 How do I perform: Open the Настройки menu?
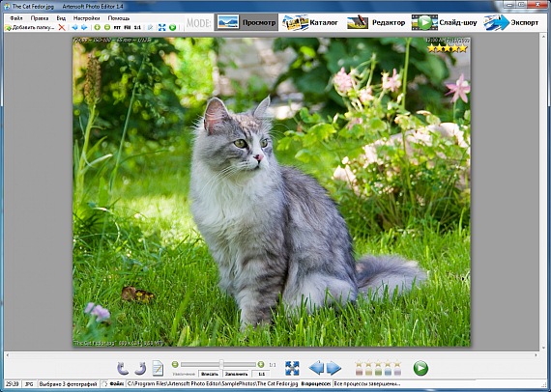(86, 18)
